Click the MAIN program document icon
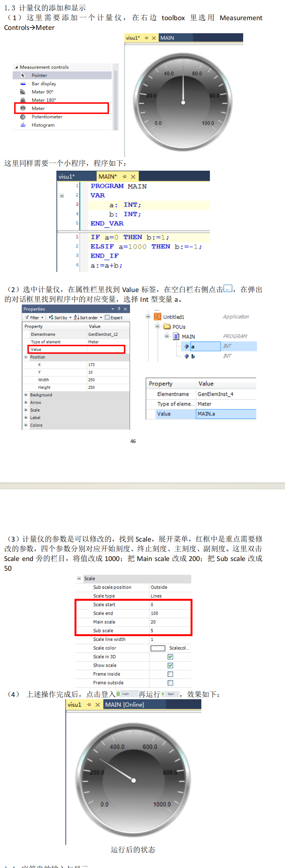The height and width of the screenshot is (868, 285). click(176, 337)
